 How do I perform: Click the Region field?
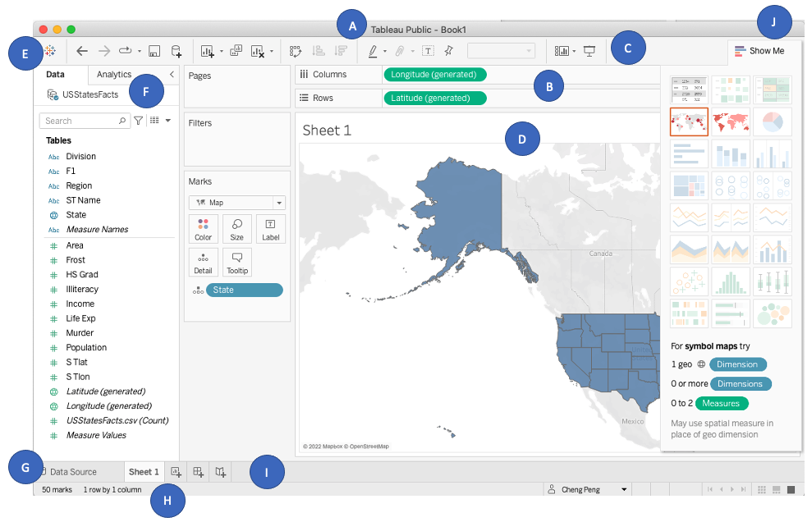coord(79,185)
